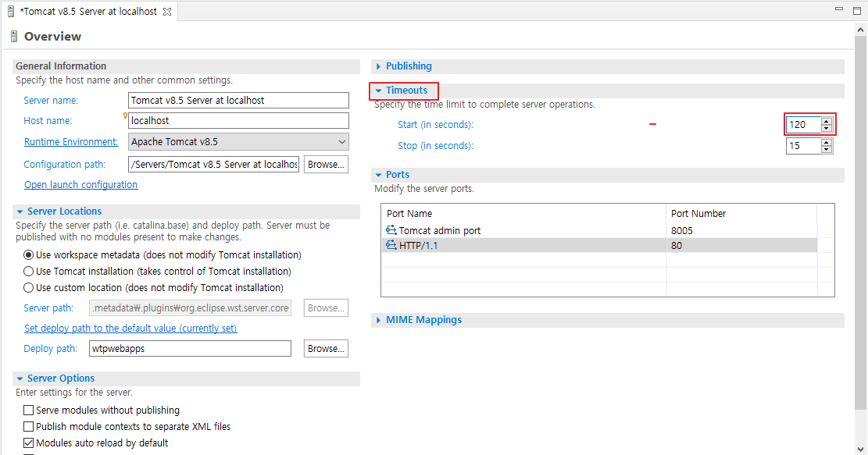Click the Deploy path field with wtpwebapps
The width and height of the screenshot is (868, 455).
pos(190,349)
